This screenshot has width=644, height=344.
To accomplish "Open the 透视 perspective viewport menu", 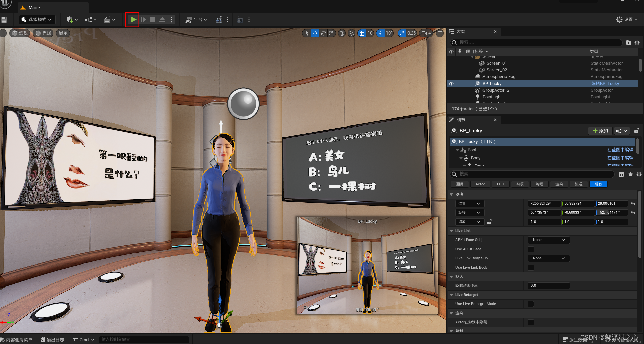I will [x=20, y=33].
